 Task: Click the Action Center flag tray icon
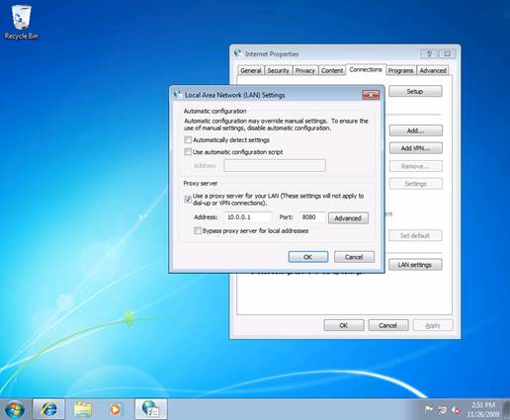point(429,410)
